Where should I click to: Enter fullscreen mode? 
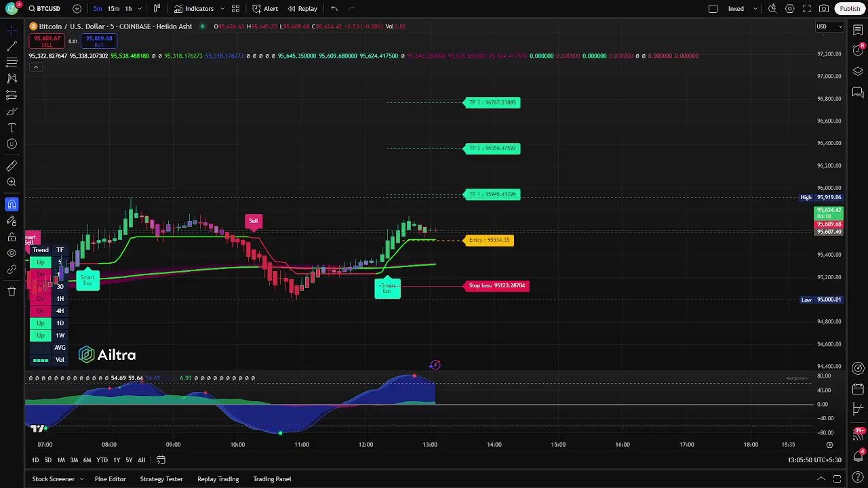coord(807,9)
